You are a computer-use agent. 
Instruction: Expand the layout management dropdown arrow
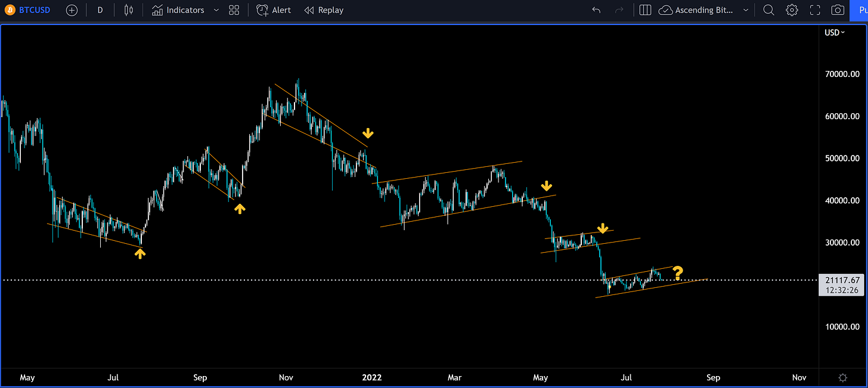(x=745, y=10)
